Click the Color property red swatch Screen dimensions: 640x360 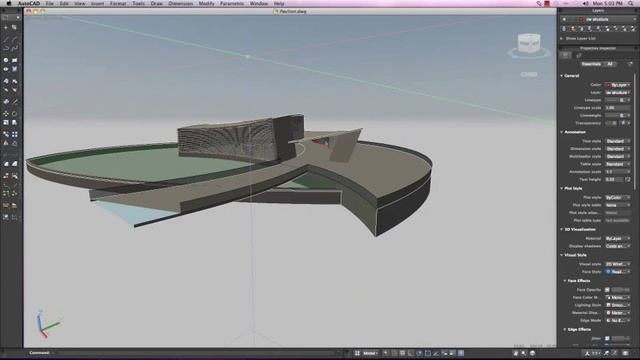click(x=608, y=85)
